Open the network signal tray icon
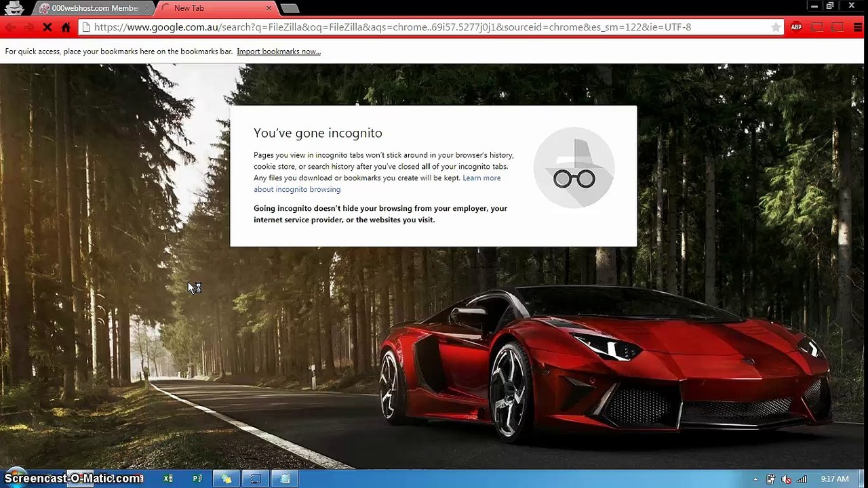Screen dimensions: 868x488 (802, 479)
